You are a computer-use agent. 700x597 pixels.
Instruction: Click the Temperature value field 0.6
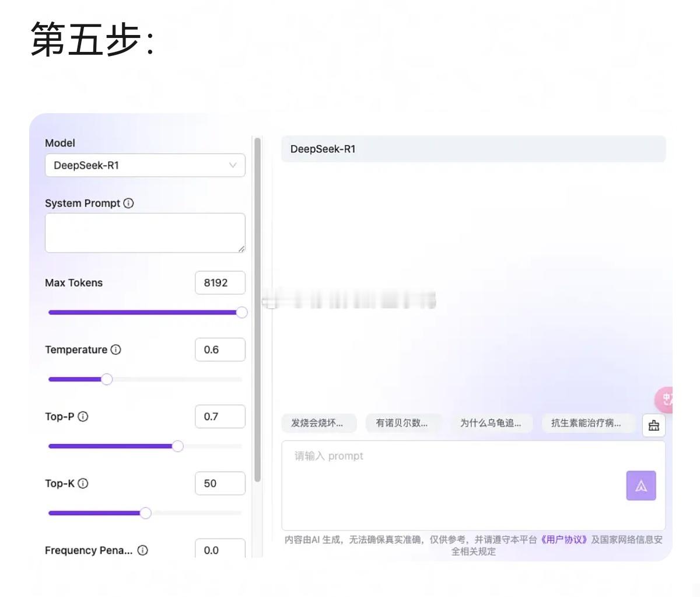coord(220,350)
